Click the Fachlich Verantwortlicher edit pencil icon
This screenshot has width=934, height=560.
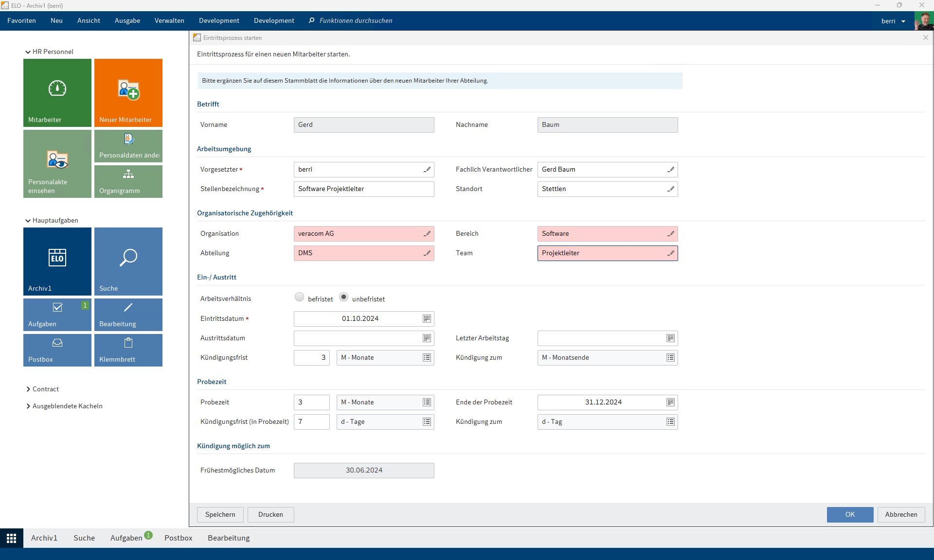671,170
